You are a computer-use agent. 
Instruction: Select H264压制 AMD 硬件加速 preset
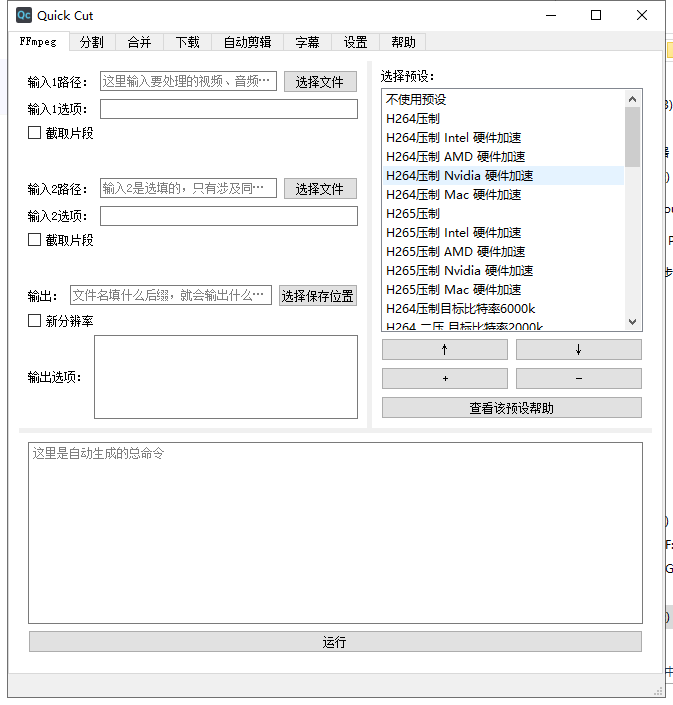[x=503, y=156]
